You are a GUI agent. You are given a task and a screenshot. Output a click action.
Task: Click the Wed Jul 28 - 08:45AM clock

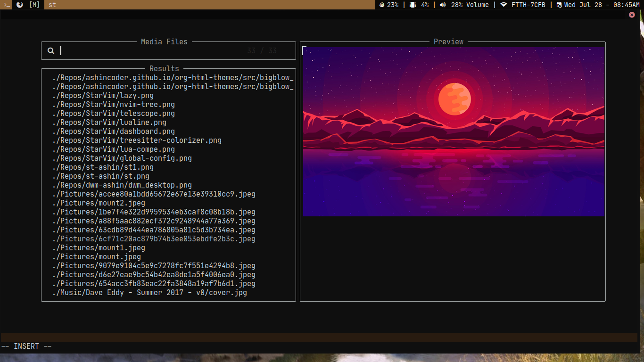602,5
